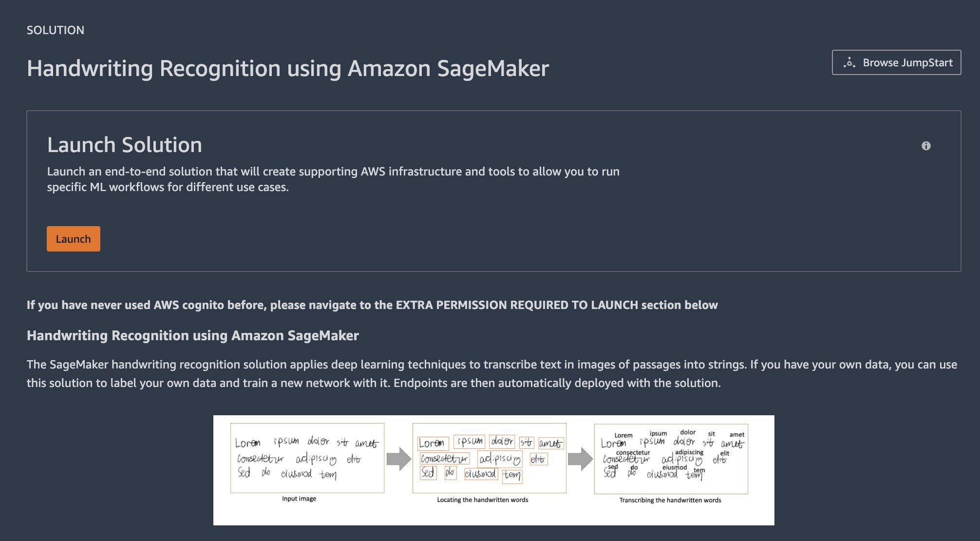The image size is (980, 541).
Task: Click the first gray arrow in the diagram
Action: point(399,459)
